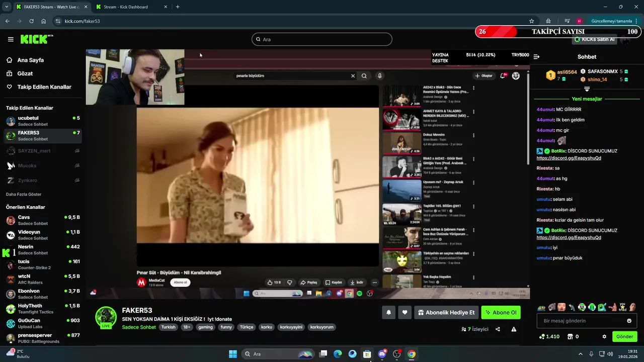Switch to Stream - Kick Dashboard tab
644x362 pixels.
pos(131,7)
